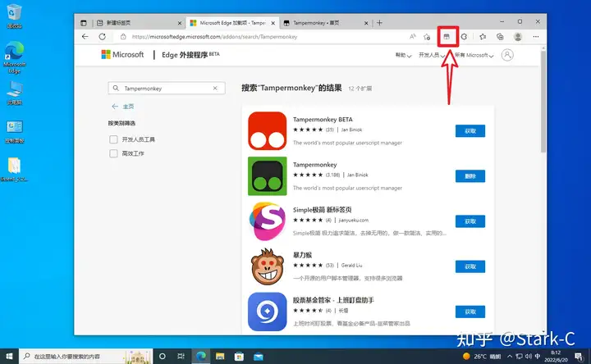Viewport: 591px width, 364px height.
Task: Click the search magnifier in add-ons search box
Action: [x=116, y=88]
